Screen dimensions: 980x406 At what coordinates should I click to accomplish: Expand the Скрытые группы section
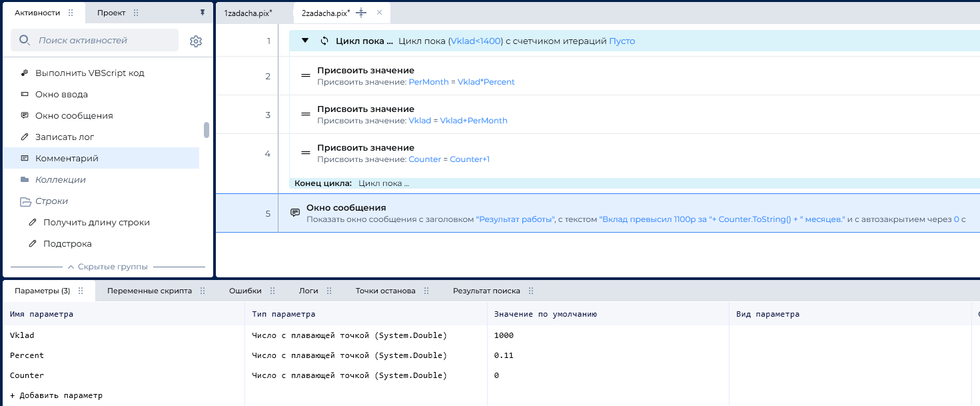[107, 267]
